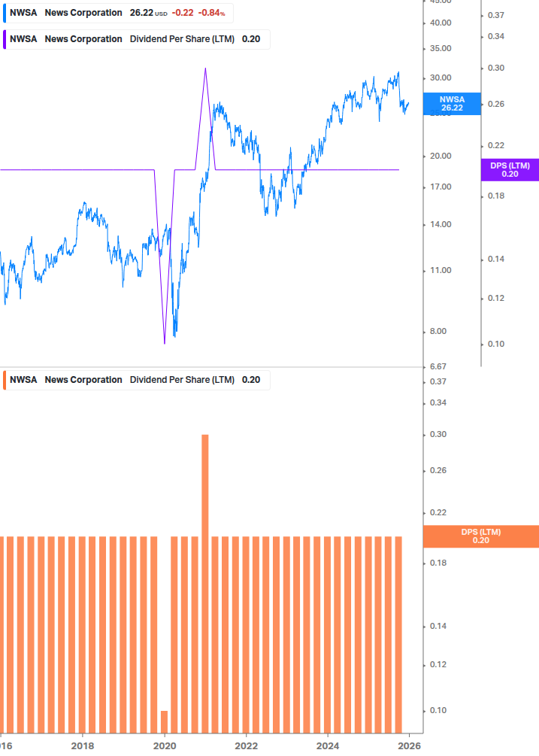Select the purple Dividend Per Share (LTM) legend
Screen dimensions: 539x756
coord(136,40)
